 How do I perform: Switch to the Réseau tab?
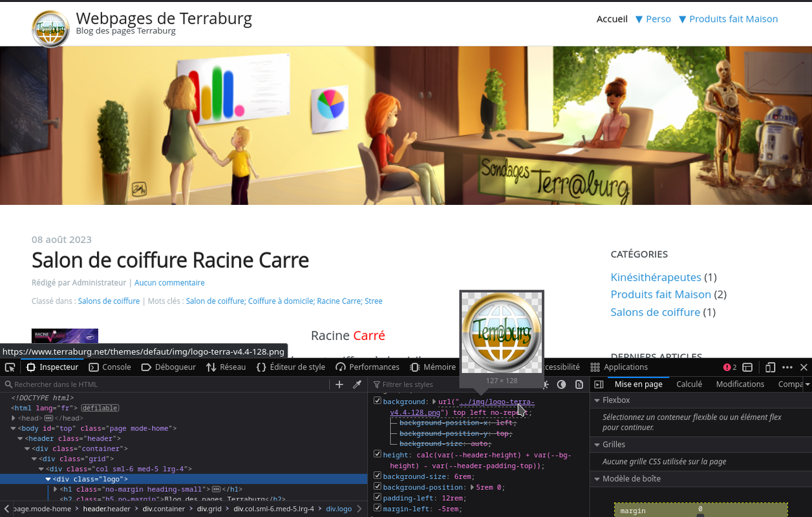click(226, 367)
